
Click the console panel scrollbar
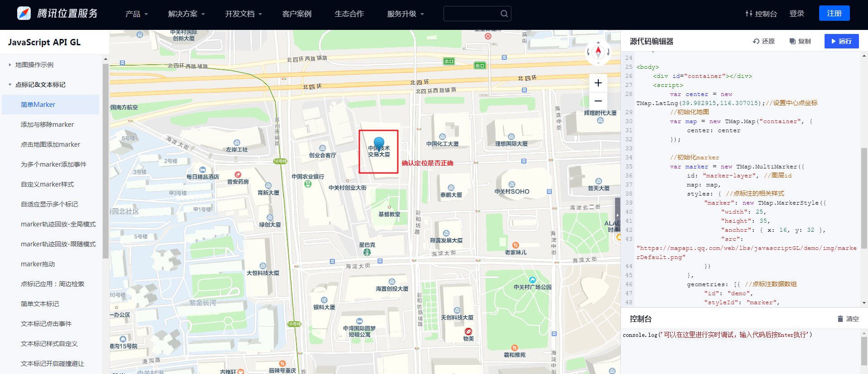pyautogui.click(x=864, y=351)
